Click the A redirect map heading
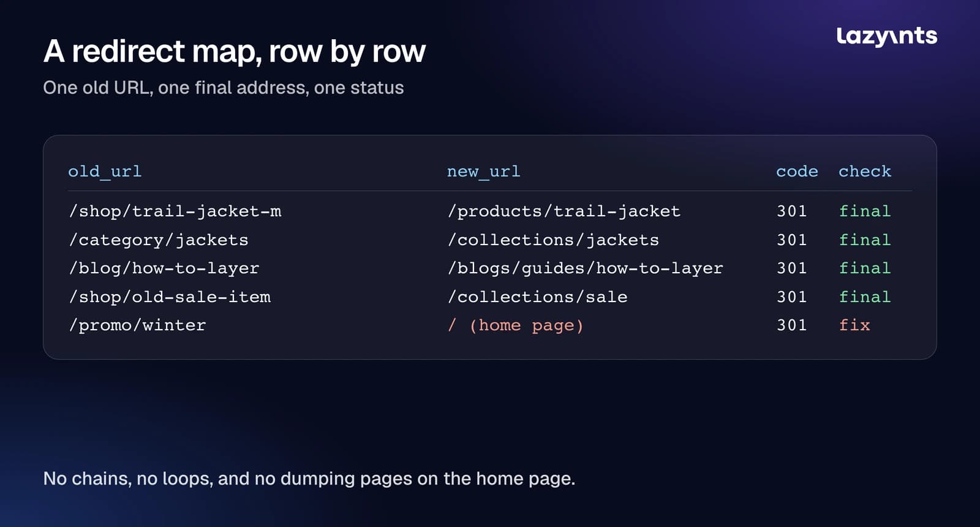Viewport: 980px width, 527px height. 235,51
